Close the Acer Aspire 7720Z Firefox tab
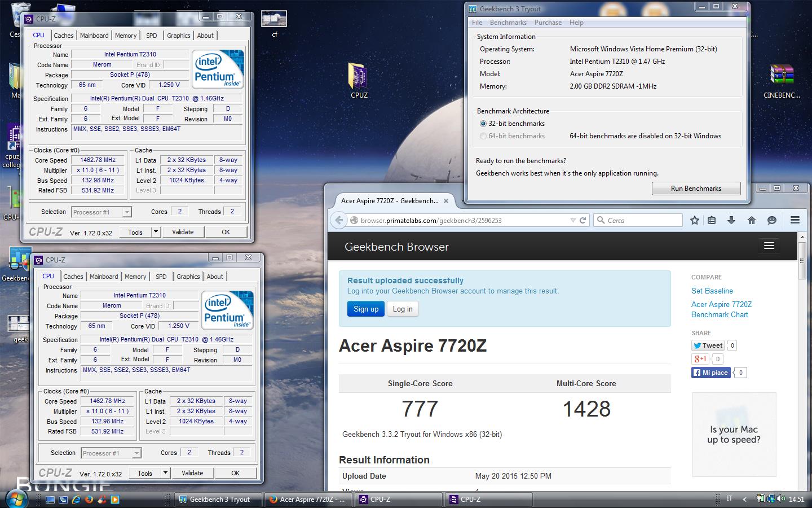The width and height of the screenshot is (812, 508). [x=446, y=200]
